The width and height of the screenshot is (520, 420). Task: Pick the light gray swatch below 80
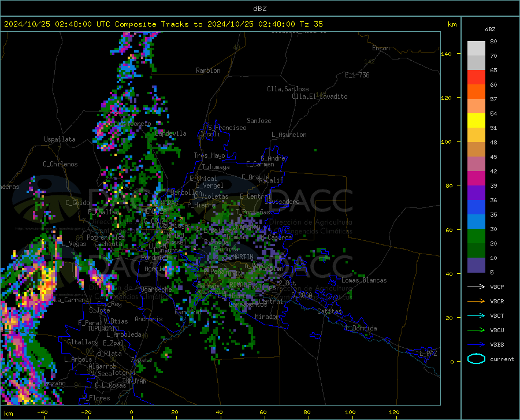476,49
